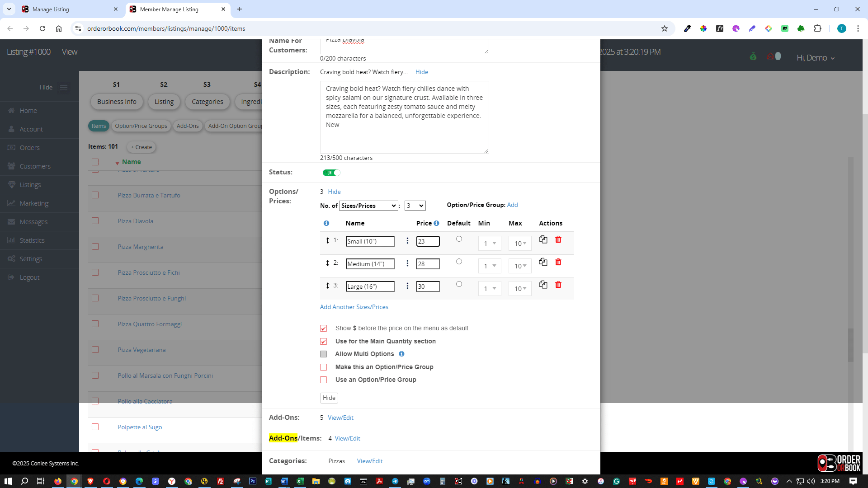This screenshot has height=488, width=868.
Task: Launch Firefox from the taskbar
Action: tap(57, 481)
